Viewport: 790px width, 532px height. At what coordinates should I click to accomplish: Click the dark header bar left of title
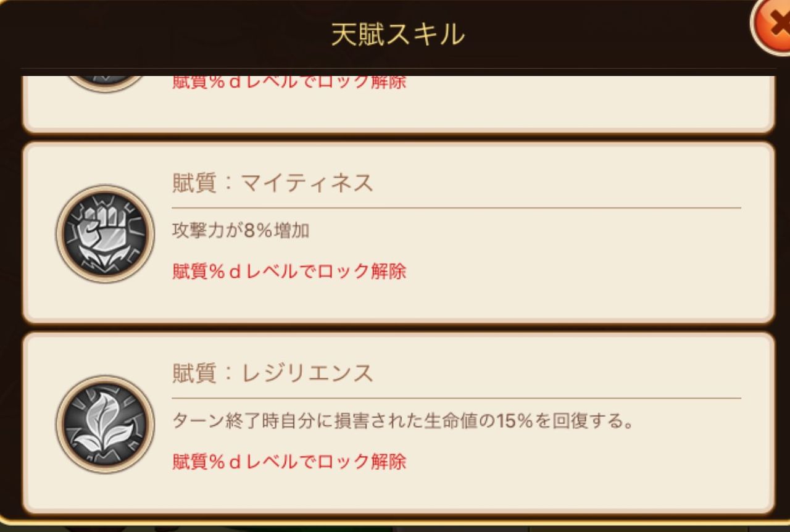click(167, 34)
